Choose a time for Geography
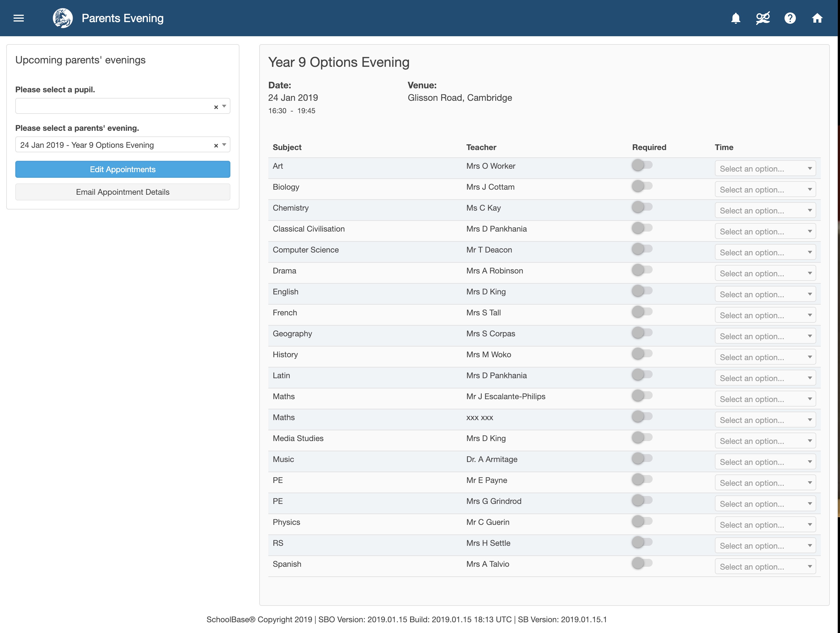This screenshot has width=840, height=633. pyautogui.click(x=765, y=336)
